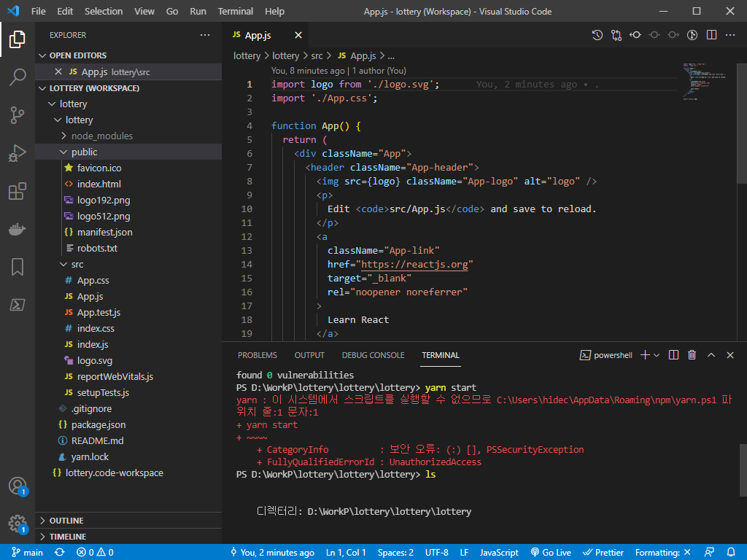This screenshot has height=560, width=747.
Task: Open the Manage gear menu
Action: (x=18, y=524)
